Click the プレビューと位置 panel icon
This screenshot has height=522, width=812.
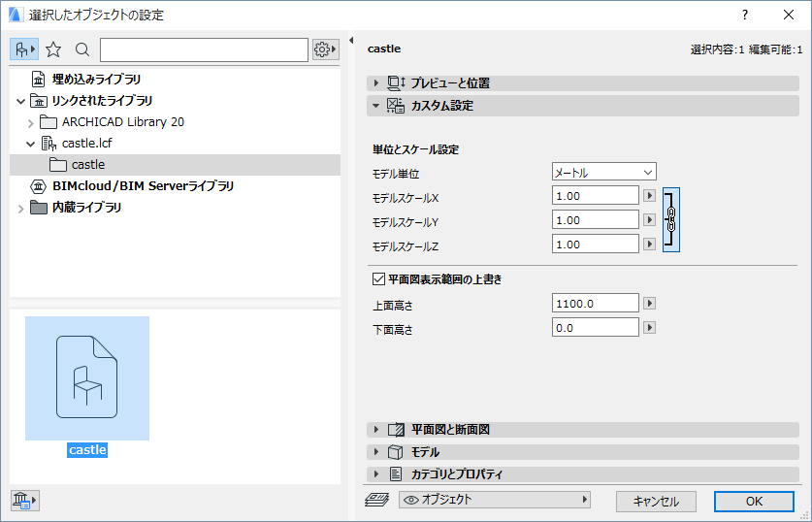tap(396, 82)
